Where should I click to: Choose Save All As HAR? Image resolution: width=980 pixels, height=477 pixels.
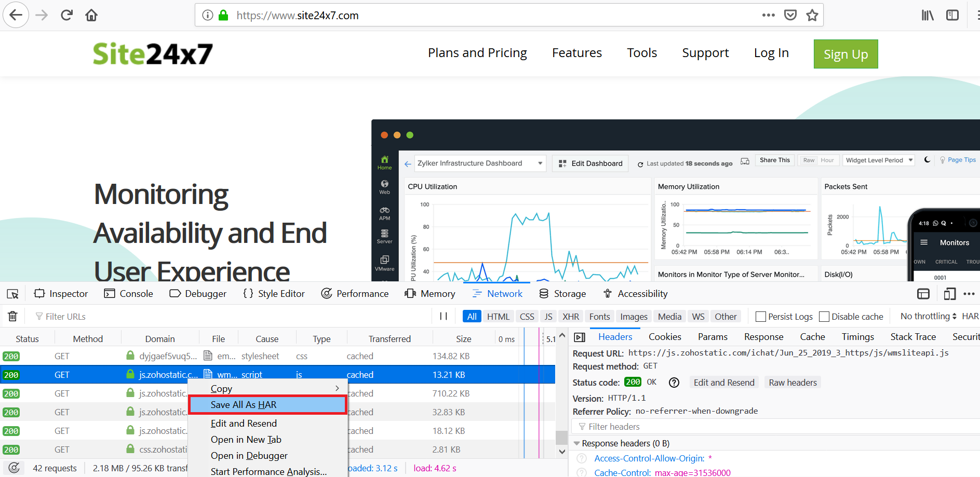point(267,405)
